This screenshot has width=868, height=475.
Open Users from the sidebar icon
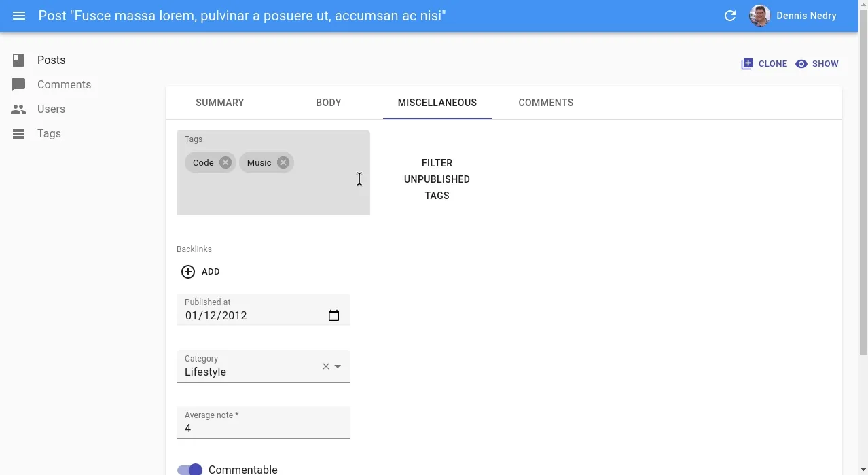[18, 109]
